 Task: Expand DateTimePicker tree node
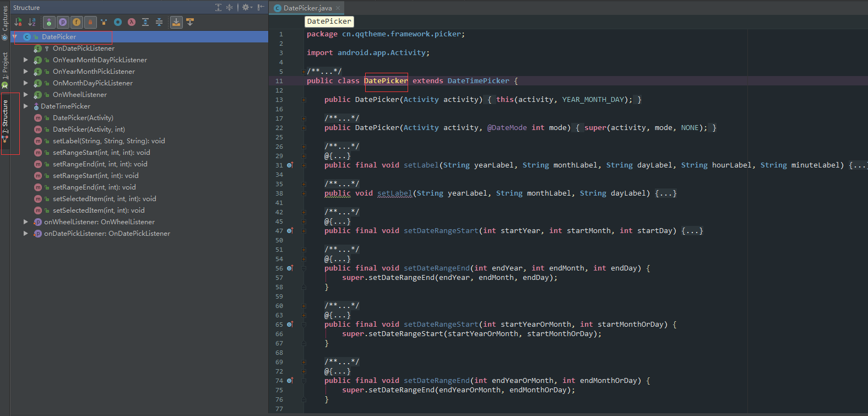tap(25, 106)
